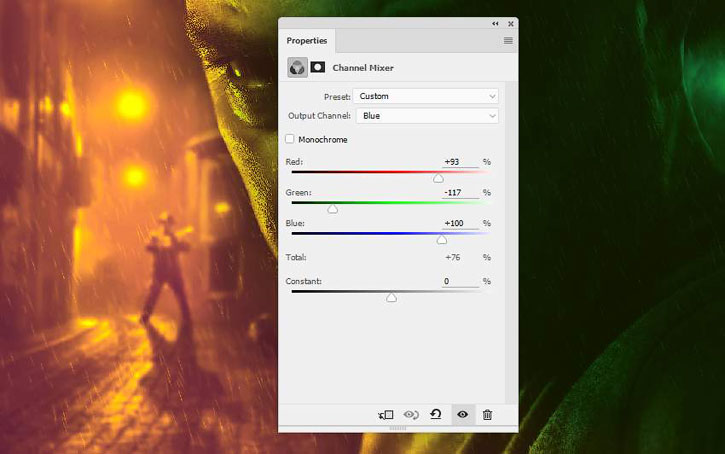Image resolution: width=725 pixels, height=454 pixels.
Task: Reset adjustment to defaults
Action: click(x=436, y=414)
